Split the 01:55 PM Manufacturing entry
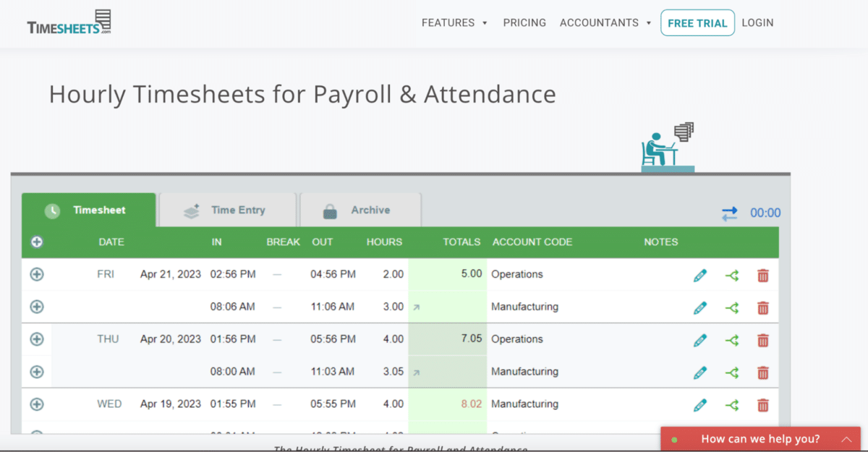 pyautogui.click(x=732, y=405)
